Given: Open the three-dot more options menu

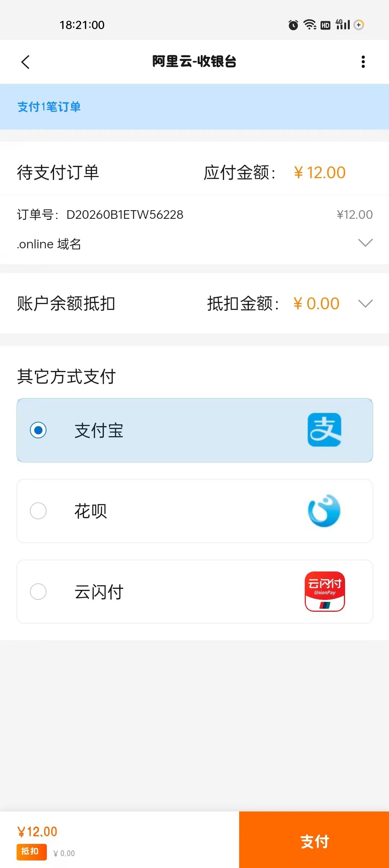Looking at the screenshot, I should [363, 62].
